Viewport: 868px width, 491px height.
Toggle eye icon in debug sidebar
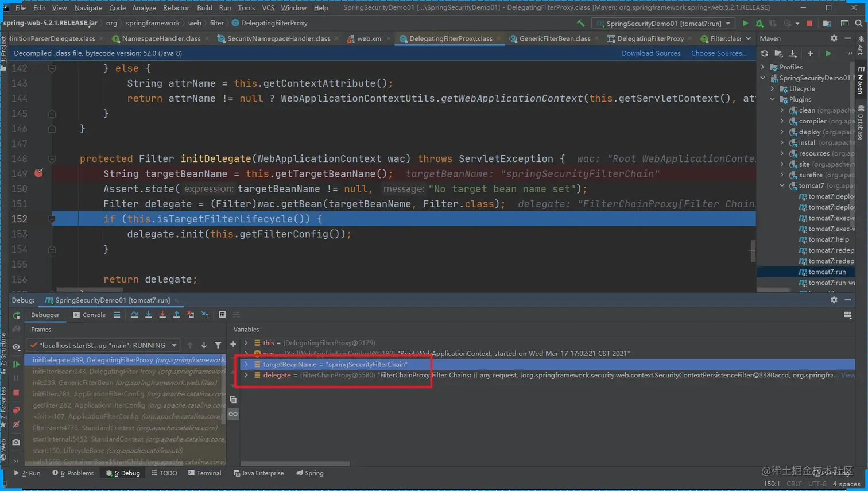[x=16, y=347]
